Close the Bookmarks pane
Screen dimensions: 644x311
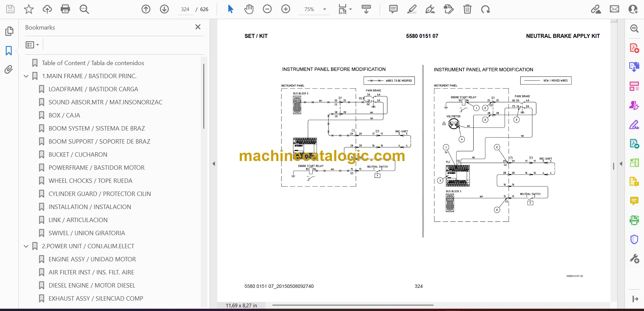pos(198,27)
